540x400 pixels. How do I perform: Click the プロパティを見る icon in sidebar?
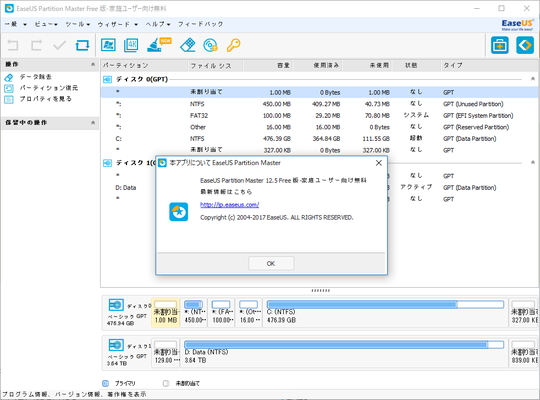point(9,99)
